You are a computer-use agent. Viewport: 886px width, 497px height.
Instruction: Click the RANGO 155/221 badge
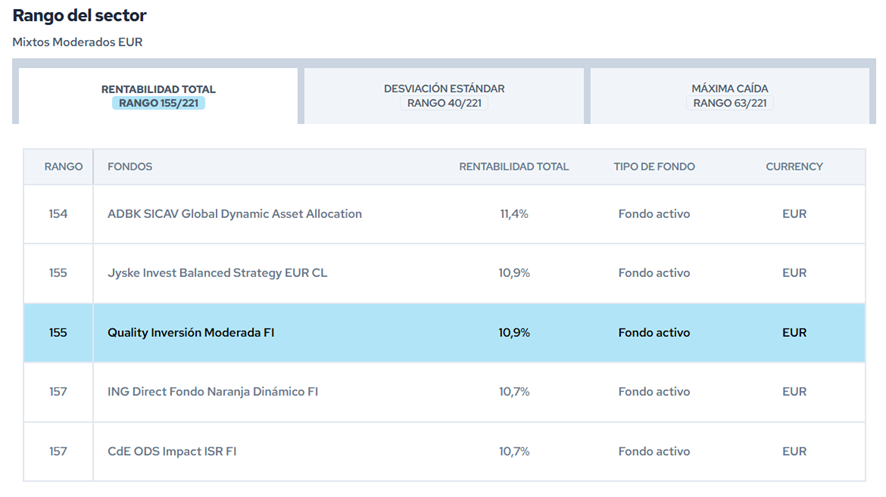point(158,103)
